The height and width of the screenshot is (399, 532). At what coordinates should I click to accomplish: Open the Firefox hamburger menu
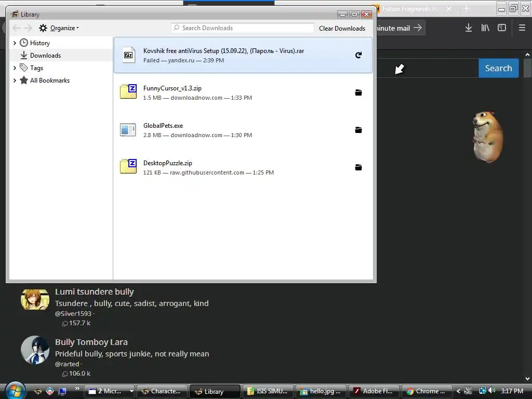(x=522, y=28)
